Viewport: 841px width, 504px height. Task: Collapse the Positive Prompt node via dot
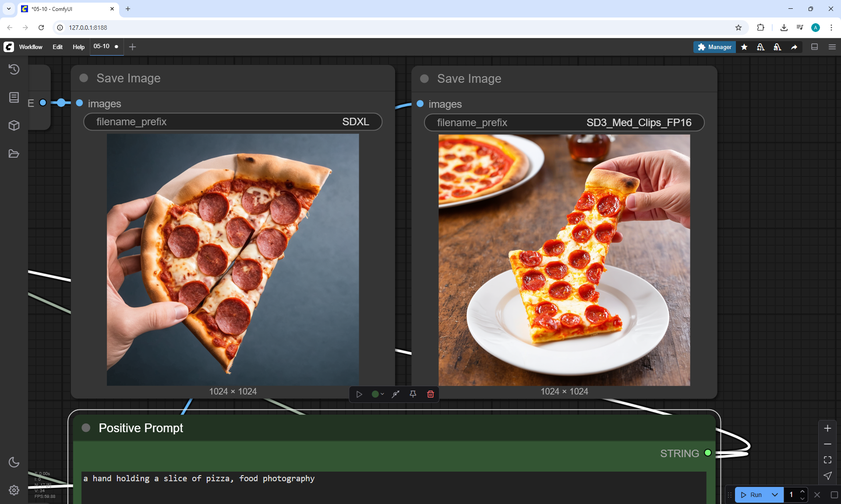pos(86,428)
